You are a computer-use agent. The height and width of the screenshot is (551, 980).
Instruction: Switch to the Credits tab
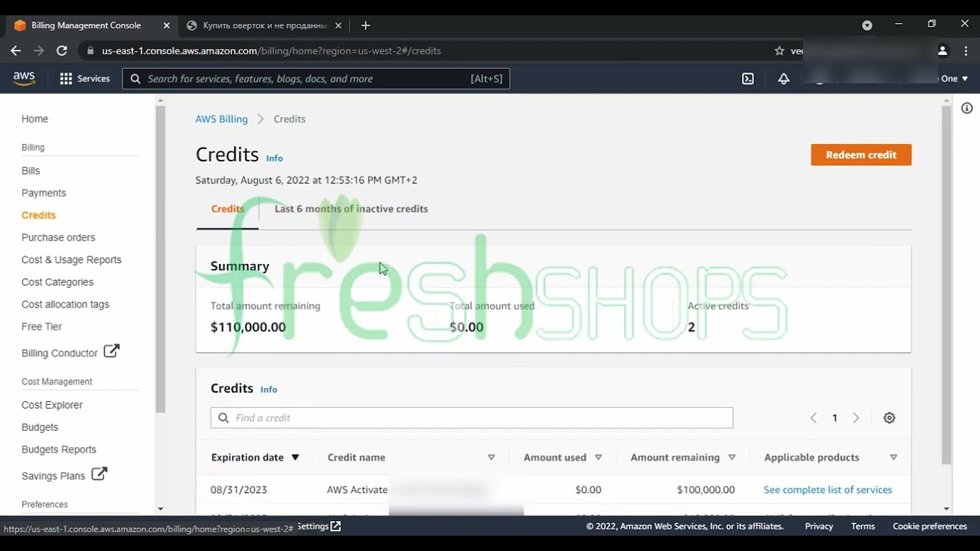coord(227,209)
